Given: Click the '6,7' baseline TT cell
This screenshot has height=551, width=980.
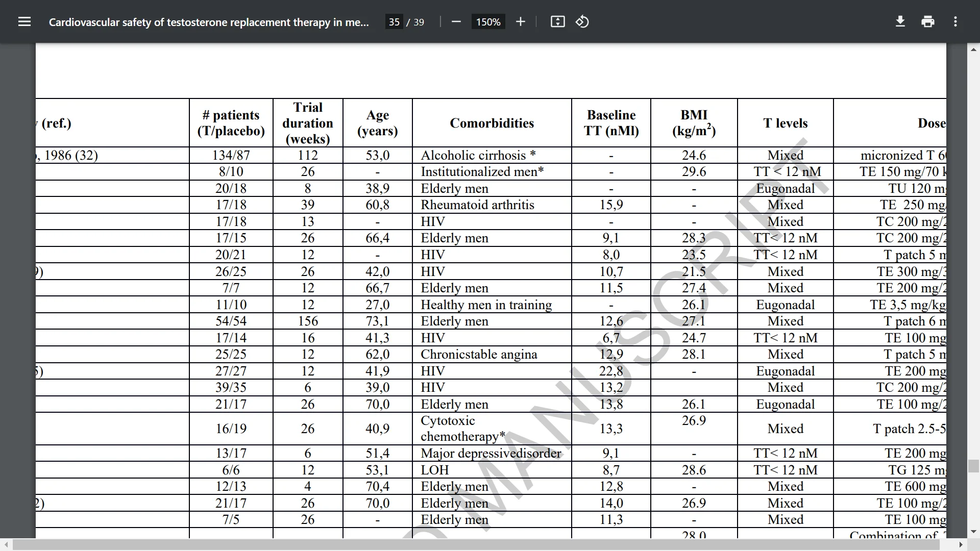Looking at the screenshot, I should (x=611, y=338).
